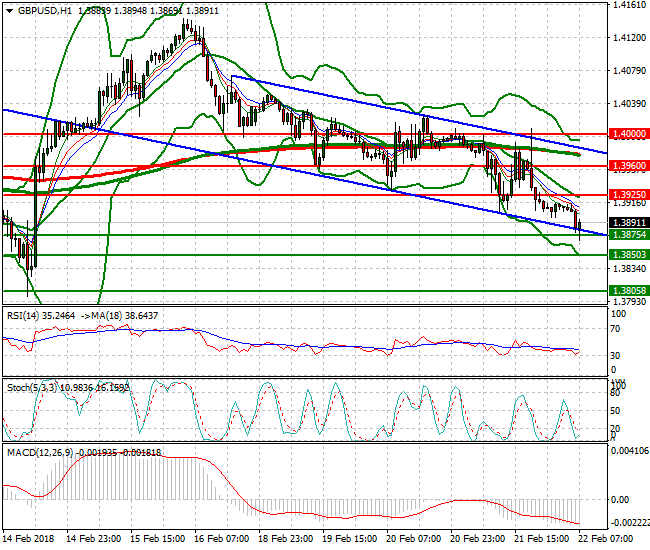This screenshot has width=650, height=550.
Task: Click the RSI(14) 35.2464 indicator label
Action: (41, 316)
